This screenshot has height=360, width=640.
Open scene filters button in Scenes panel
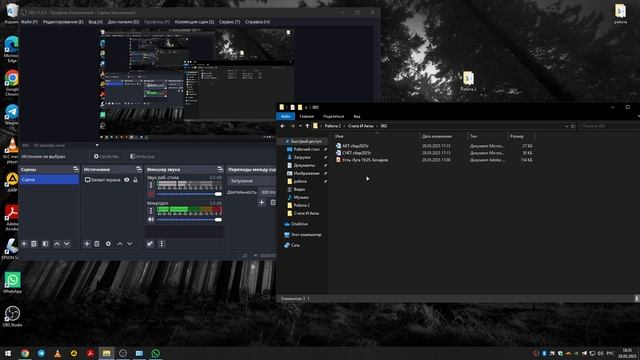45,244
